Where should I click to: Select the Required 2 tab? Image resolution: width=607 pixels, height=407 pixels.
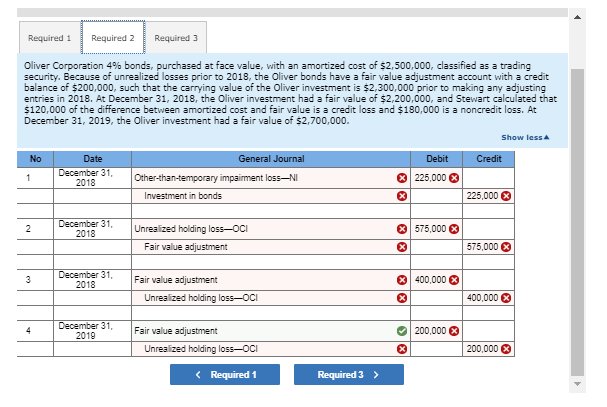pos(113,38)
